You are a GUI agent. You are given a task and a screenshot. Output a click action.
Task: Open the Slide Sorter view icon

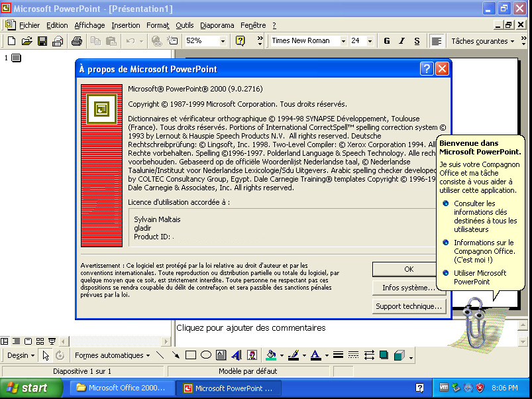(x=40, y=341)
